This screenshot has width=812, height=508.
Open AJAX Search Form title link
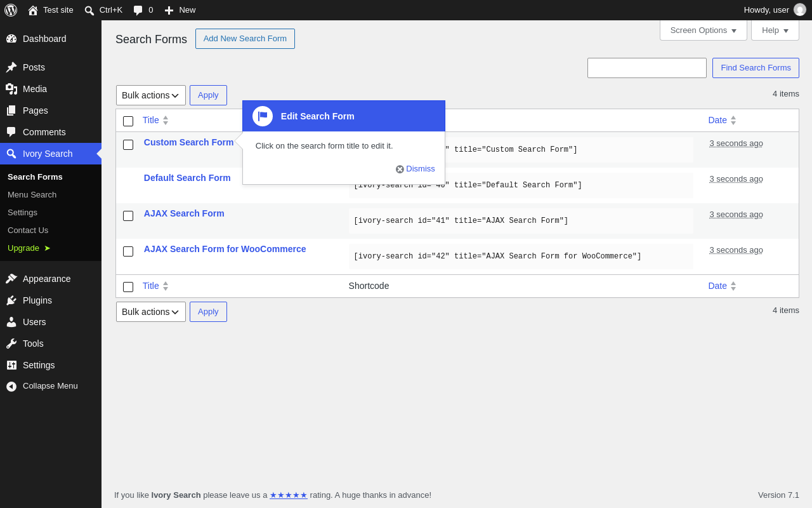(x=184, y=213)
